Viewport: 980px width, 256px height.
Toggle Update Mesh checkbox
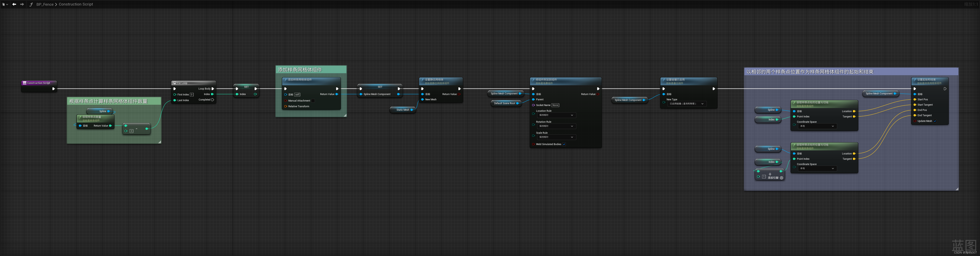(x=935, y=121)
